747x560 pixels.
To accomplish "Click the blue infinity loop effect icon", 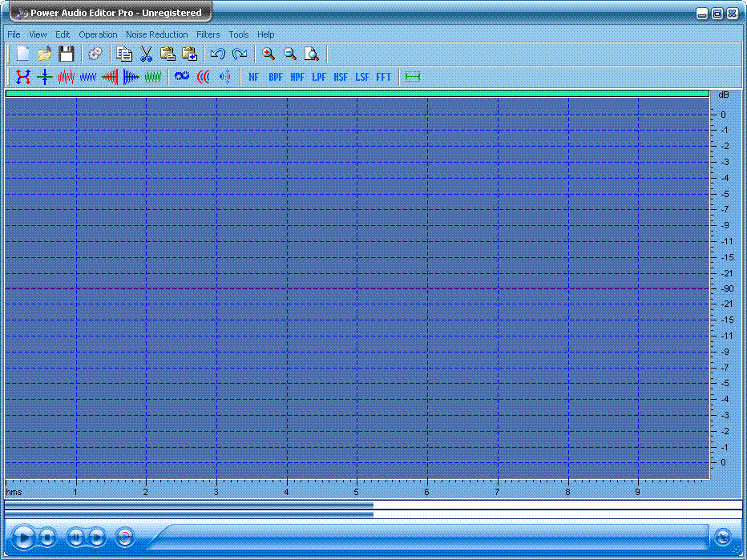I will pos(182,77).
